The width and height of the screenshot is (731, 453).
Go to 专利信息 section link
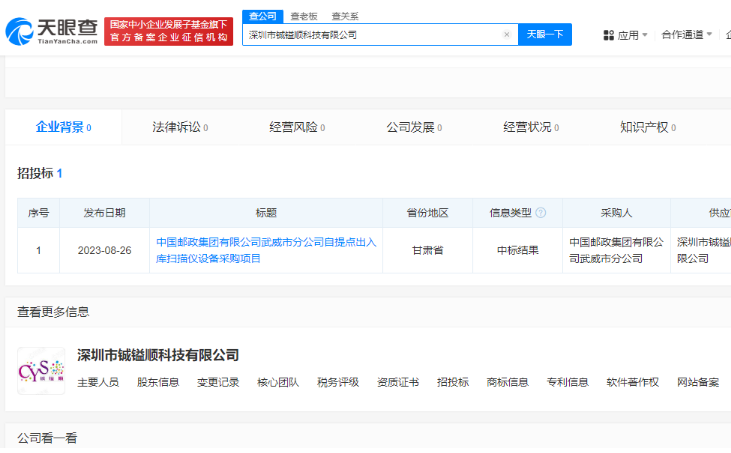pos(568,383)
